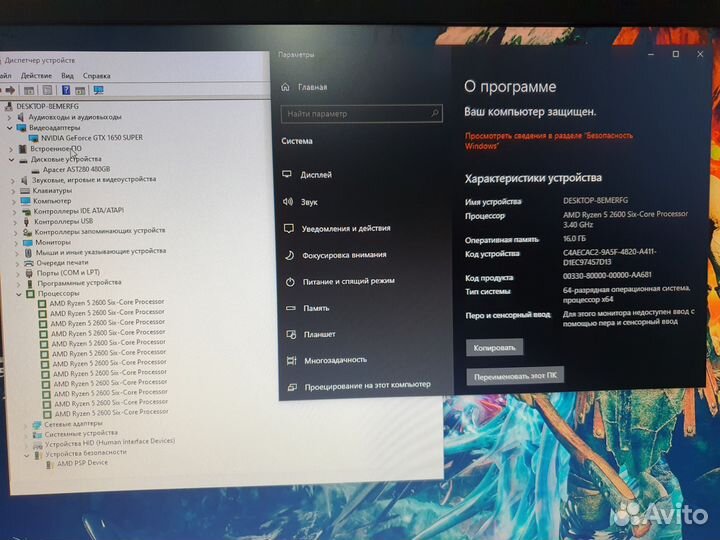Screen dimensions: 720x540
Task: Open the Справка menu
Action: [x=96, y=76]
